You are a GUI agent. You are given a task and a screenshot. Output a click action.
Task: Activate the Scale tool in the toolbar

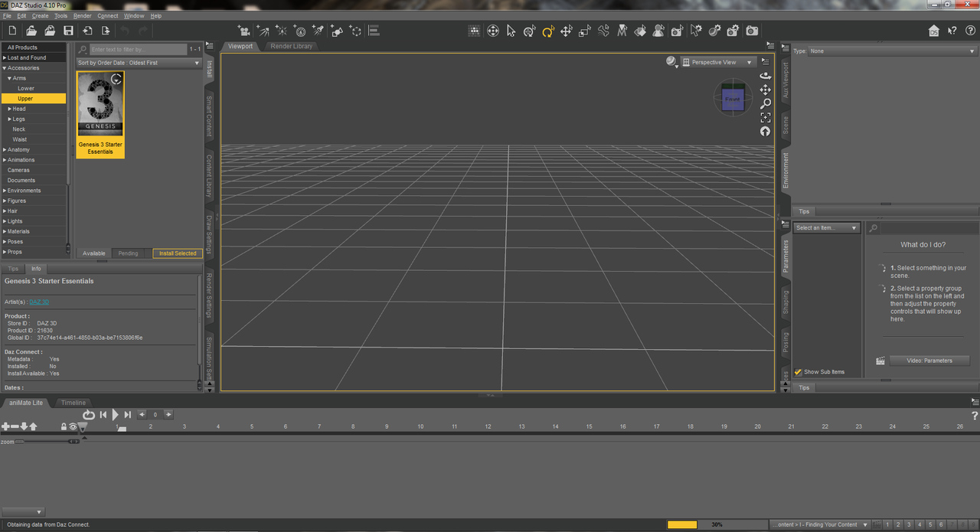coord(585,31)
